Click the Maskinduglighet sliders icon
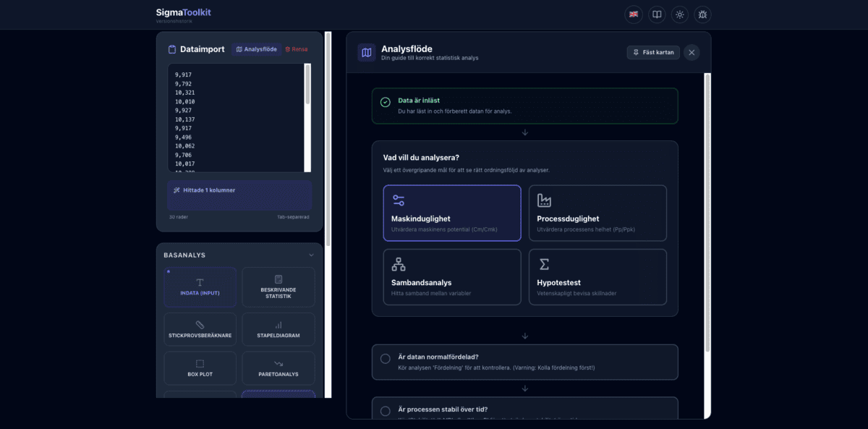Image resolution: width=868 pixels, height=429 pixels. [x=399, y=200]
